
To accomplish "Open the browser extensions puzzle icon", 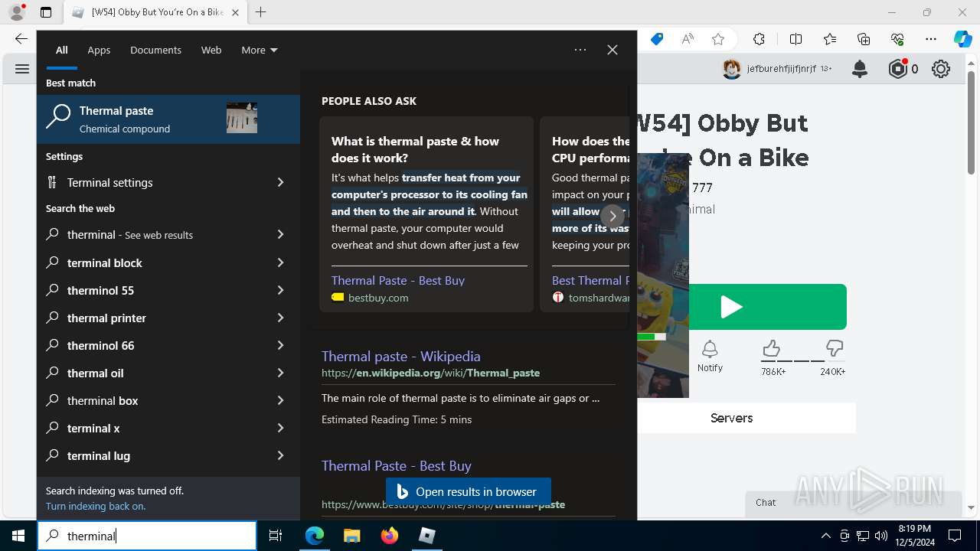I will click(x=759, y=39).
